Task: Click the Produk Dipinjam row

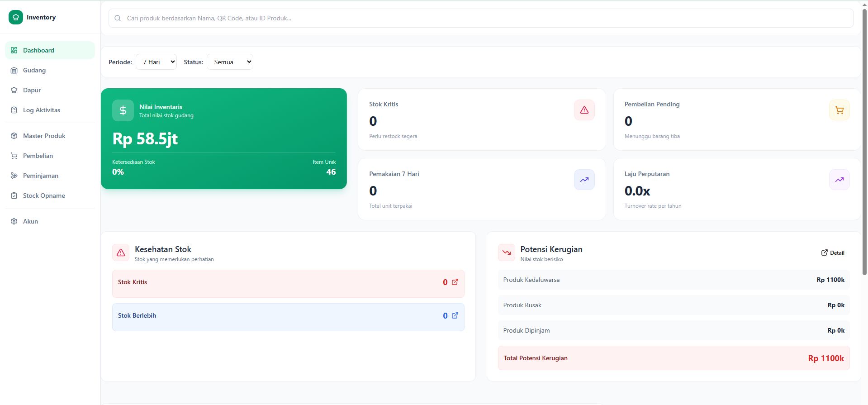Action: [x=674, y=330]
